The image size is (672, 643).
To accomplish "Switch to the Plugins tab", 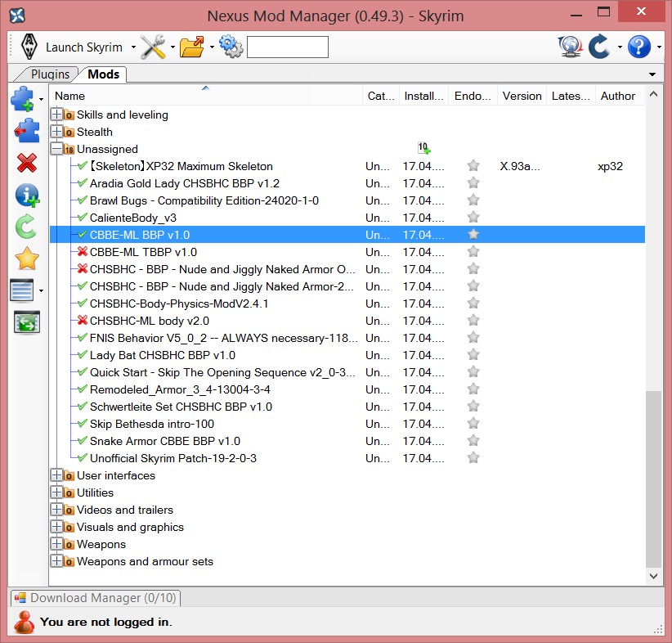I will (50, 74).
